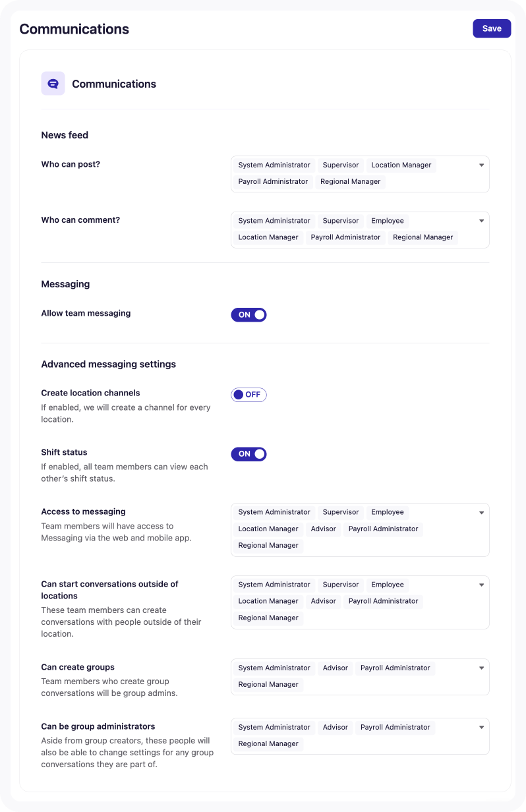The image size is (526, 812).
Task: Expand the "Who can comment?" dropdown
Action: coord(481,221)
